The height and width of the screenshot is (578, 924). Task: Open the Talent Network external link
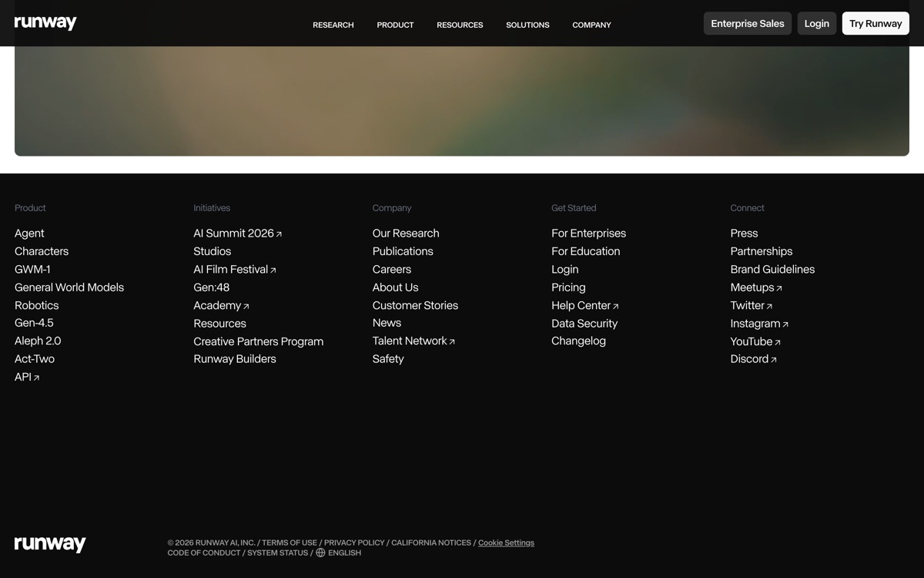point(413,341)
